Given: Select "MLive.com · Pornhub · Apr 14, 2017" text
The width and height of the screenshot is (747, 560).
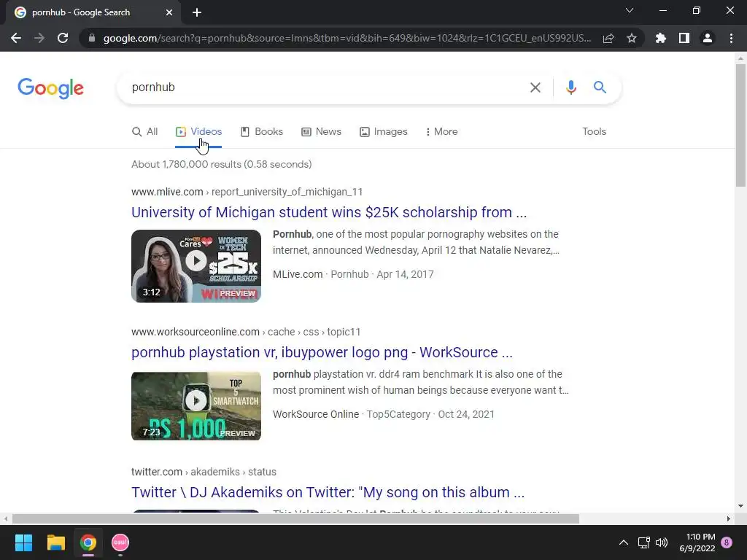Looking at the screenshot, I should pyautogui.click(x=353, y=274).
